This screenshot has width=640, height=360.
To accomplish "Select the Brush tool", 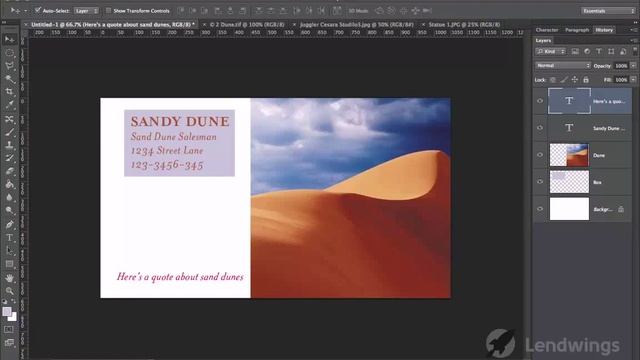I will 9,132.
